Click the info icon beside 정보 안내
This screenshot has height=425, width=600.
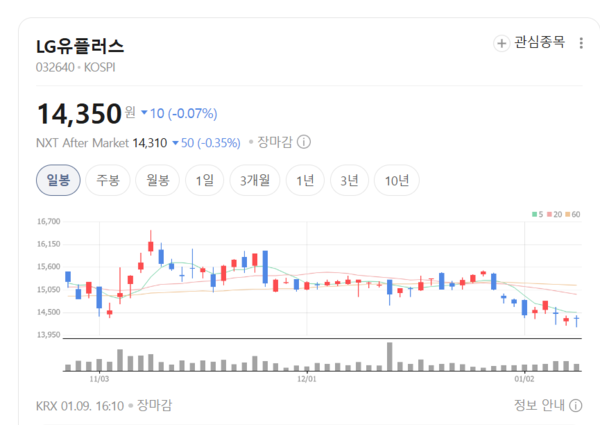[576, 405]
